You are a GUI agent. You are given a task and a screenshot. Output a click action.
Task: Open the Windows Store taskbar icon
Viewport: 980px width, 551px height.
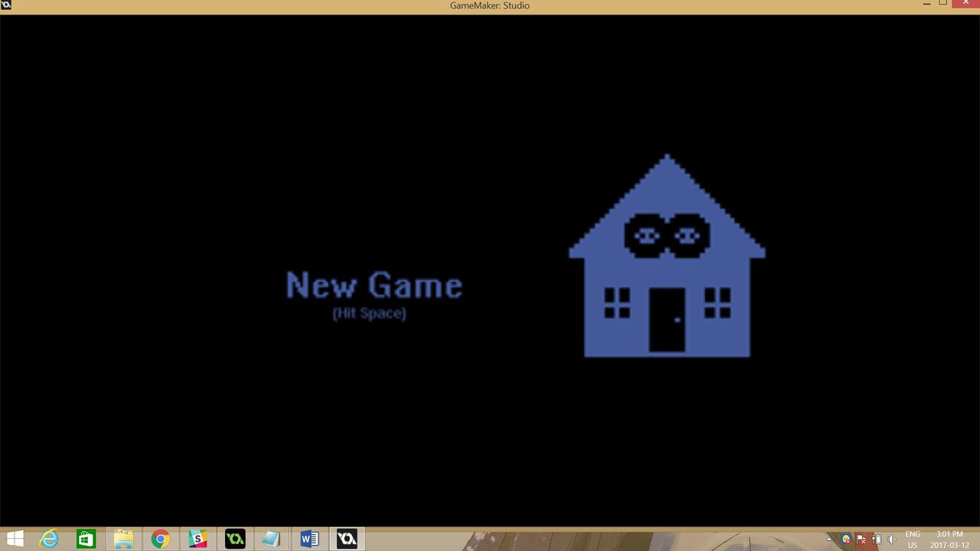[86, 540]
